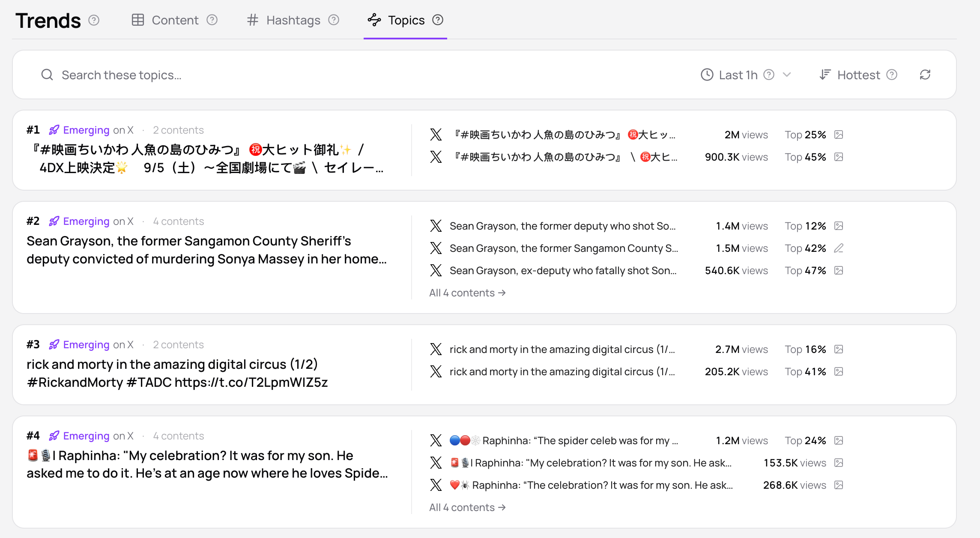Viewport: 980px width, 538px height.
Task: Open Raphinha post with 153.5K views
Action: (x=591, y=463)
